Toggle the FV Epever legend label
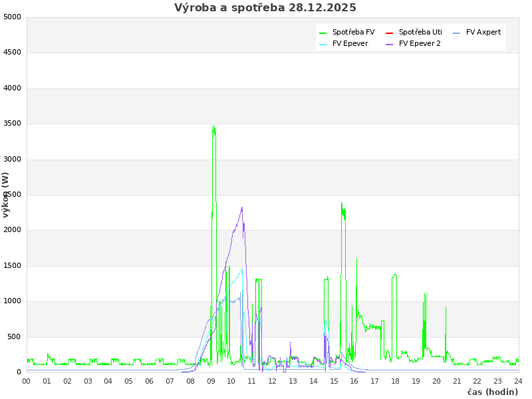The height and width of the screenshot is (399, 532). (x=350, y=43)
